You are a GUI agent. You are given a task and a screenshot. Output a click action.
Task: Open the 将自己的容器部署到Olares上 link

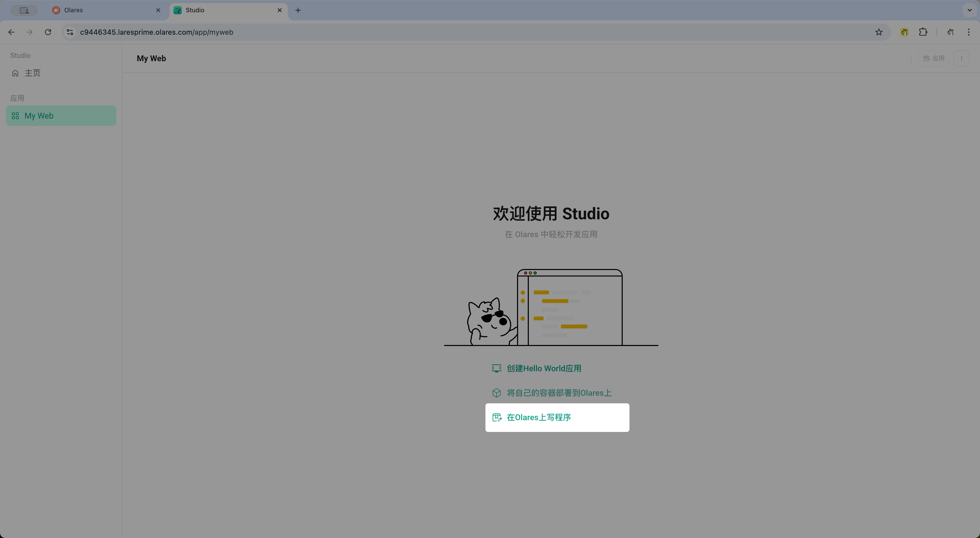tap(558, 392)
